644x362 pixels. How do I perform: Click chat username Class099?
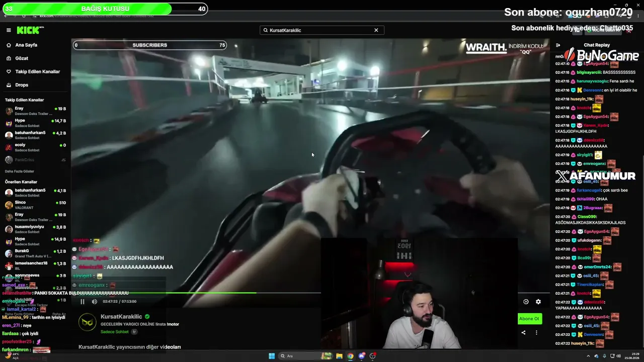[587, 217]
